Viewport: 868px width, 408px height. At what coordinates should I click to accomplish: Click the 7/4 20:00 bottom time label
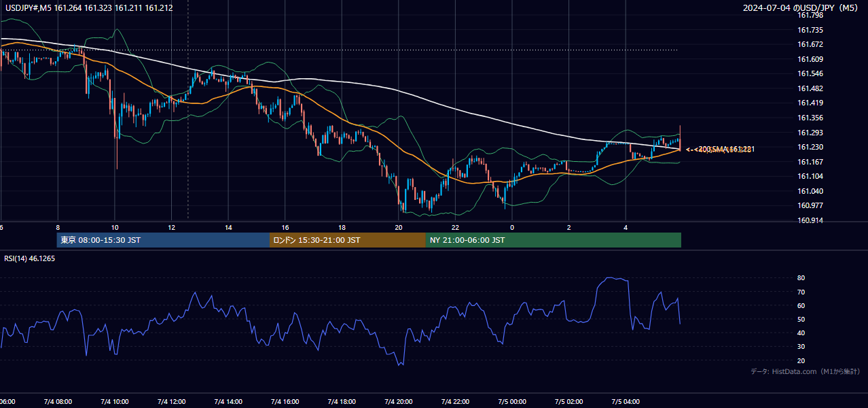point(398,402)
